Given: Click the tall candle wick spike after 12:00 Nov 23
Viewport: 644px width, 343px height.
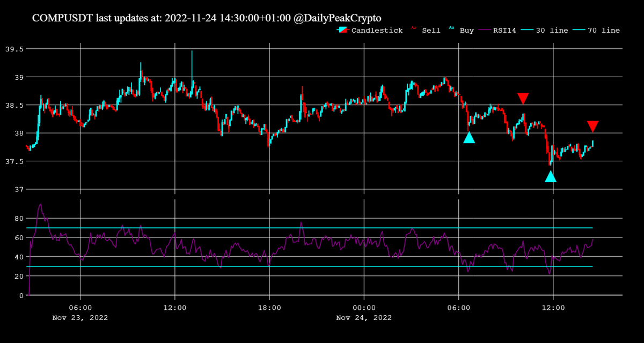Looking at the screenshot, I should 192,67.
